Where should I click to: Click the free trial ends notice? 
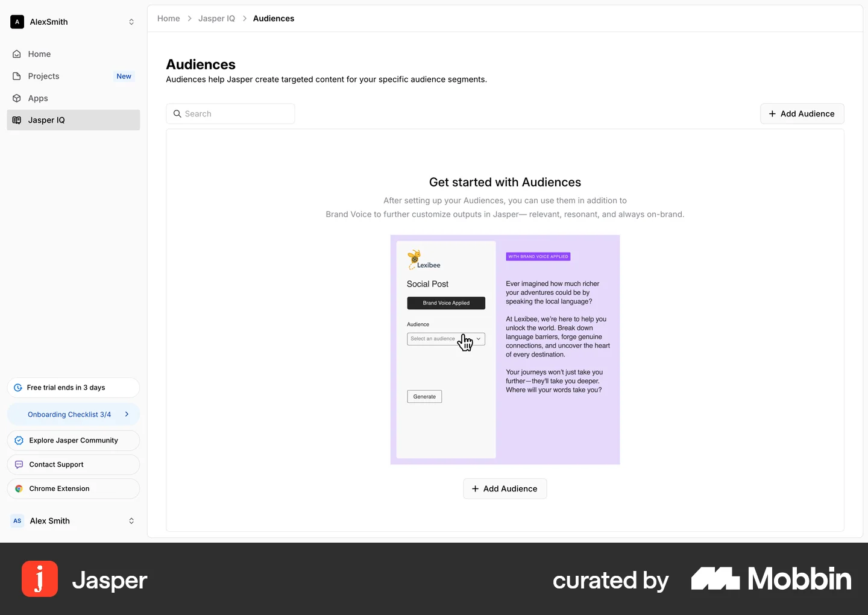pyautogui.click(x=73, y=388)
